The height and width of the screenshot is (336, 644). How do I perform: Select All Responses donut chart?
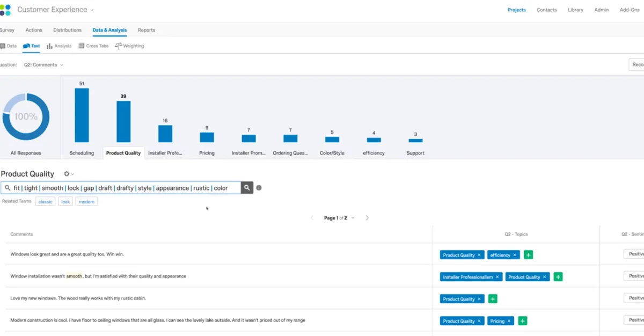[x=26, y=117]
